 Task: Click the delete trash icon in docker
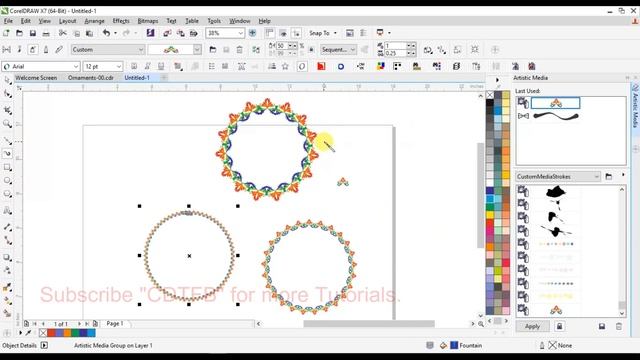click(619, 327)
